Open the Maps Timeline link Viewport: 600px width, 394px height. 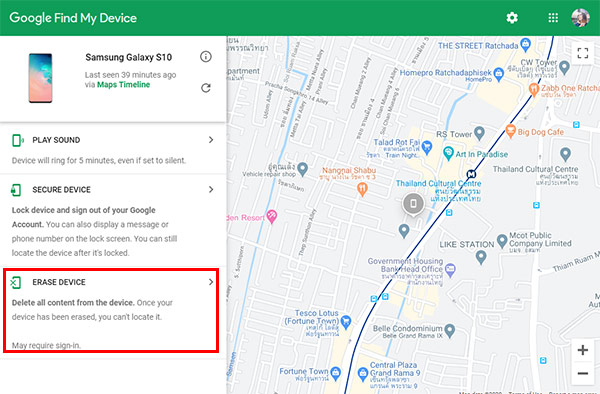[123, 85]
